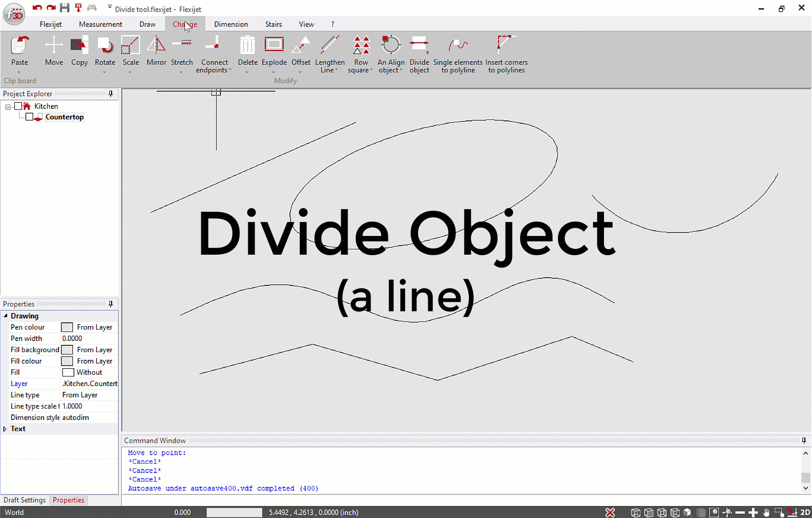Expand the Text section in Properties
The height and width of the screenshot is (518, 812).
point(5,428)
